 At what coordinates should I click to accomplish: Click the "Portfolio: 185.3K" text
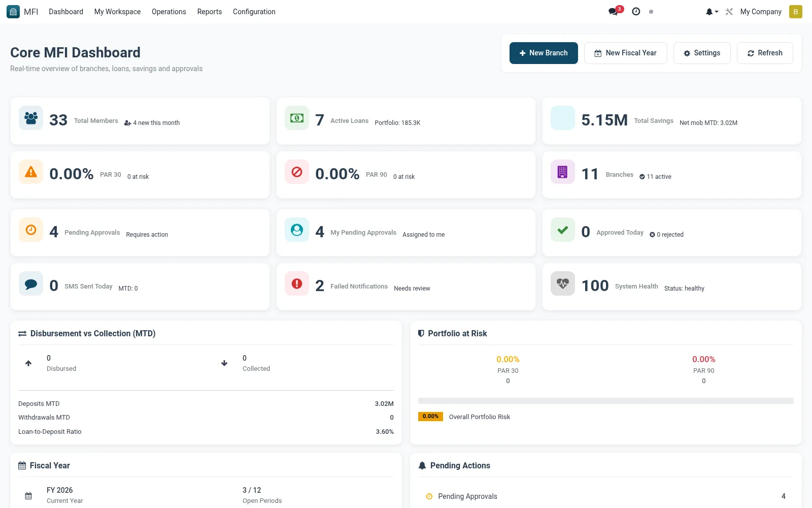pos(397,123)
